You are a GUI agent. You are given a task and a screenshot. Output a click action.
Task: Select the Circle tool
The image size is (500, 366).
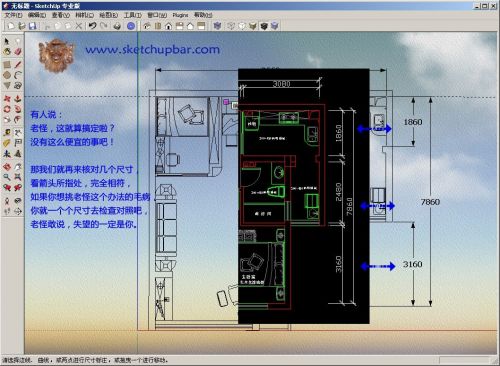(x=7, y=75)
